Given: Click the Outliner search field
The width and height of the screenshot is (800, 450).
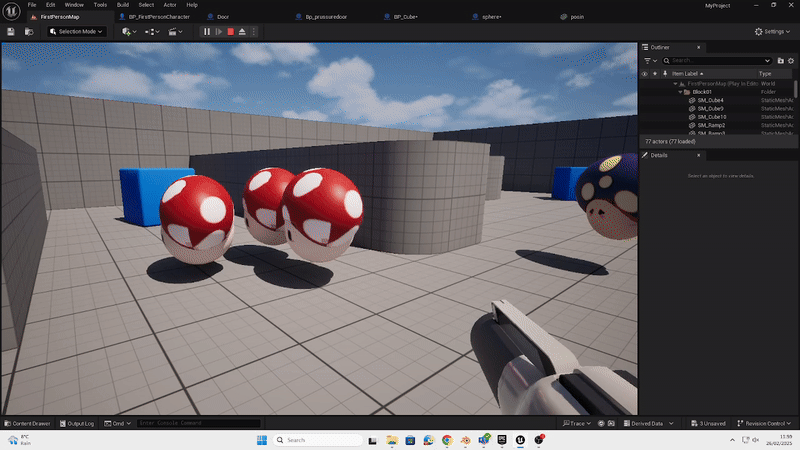Looking at the screenshot, I should coord(716,61).
